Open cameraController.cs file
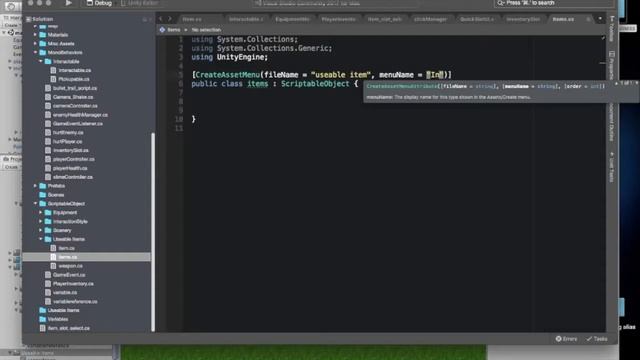The width and height of the screenshot is (640, 360). click(75, 106)
